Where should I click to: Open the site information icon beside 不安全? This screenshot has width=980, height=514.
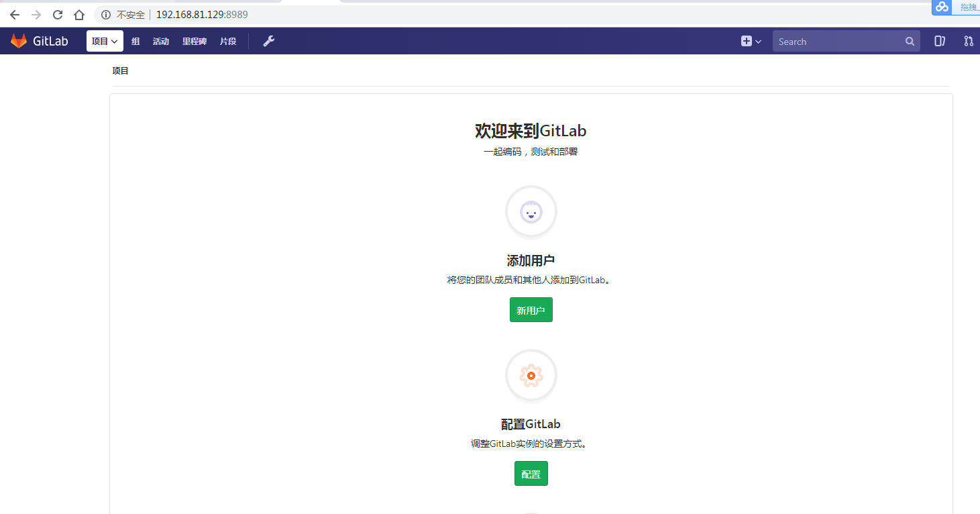click(106, 15)
